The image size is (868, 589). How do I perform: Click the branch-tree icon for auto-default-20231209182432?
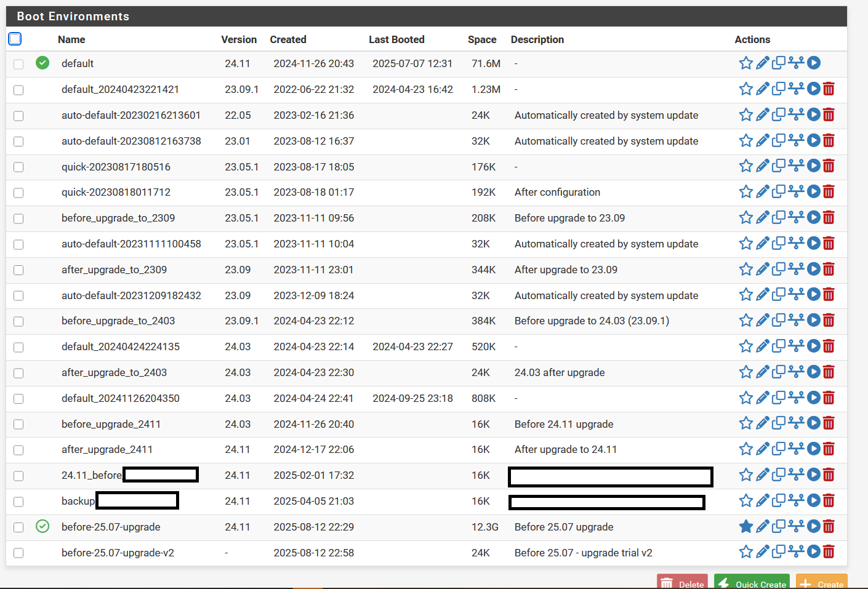point(796,295)
